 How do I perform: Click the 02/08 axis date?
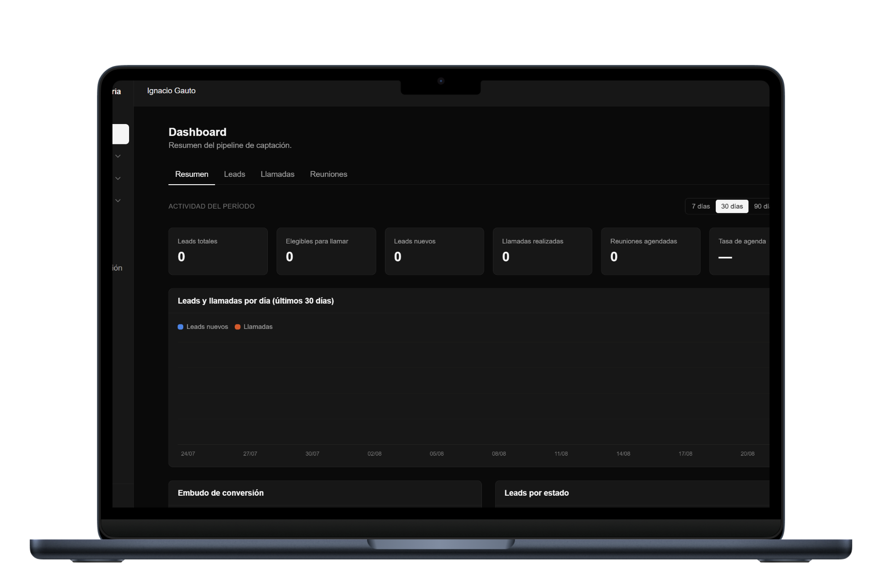click(x=374, y=454)
